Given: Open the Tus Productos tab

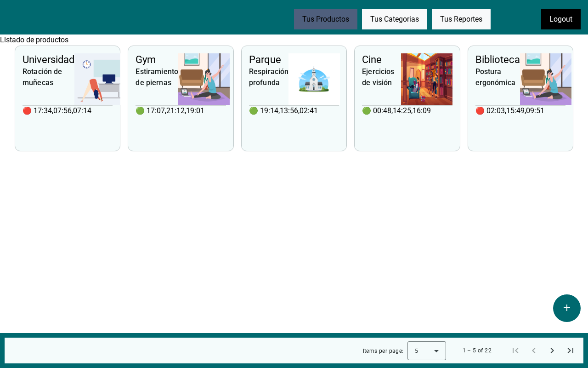Looking at the screenshot, I should click(326, 19).
